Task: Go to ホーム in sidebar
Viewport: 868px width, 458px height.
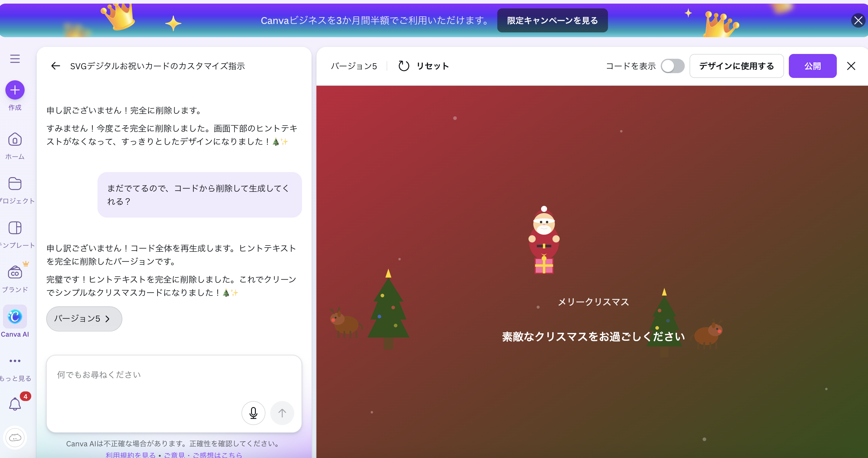Action: pos(15,139)
